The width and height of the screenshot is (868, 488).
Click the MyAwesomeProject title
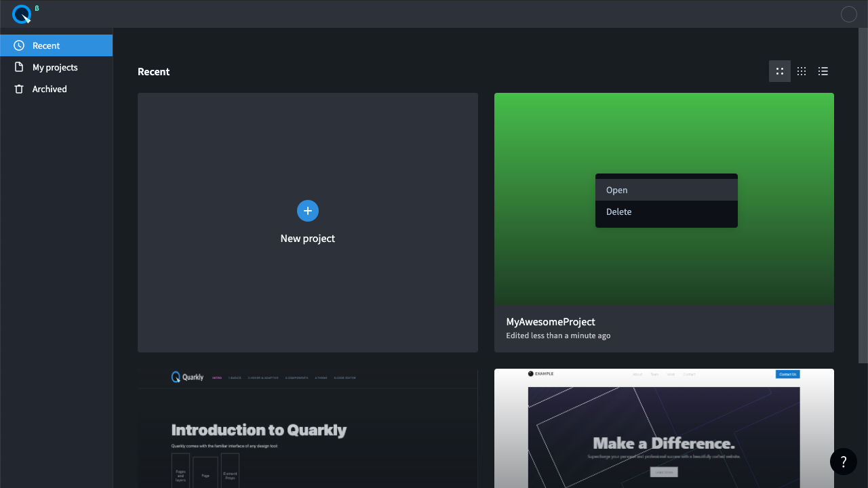[551, 322]
